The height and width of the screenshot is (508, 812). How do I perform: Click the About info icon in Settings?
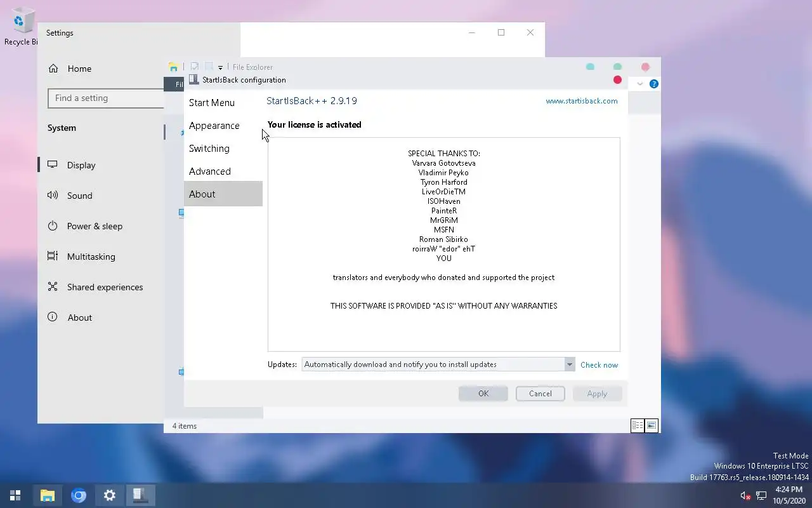pyautogui.click(x=53, y=317)
